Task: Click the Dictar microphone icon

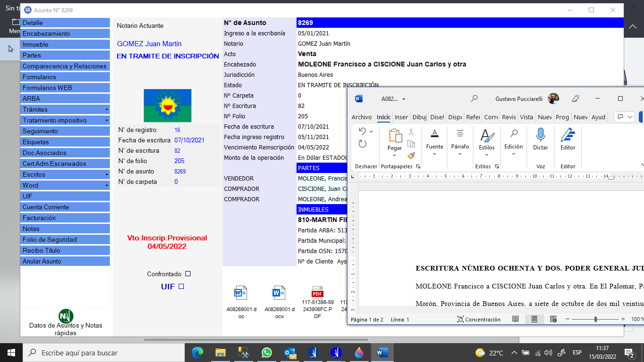Action: (540, 135)
